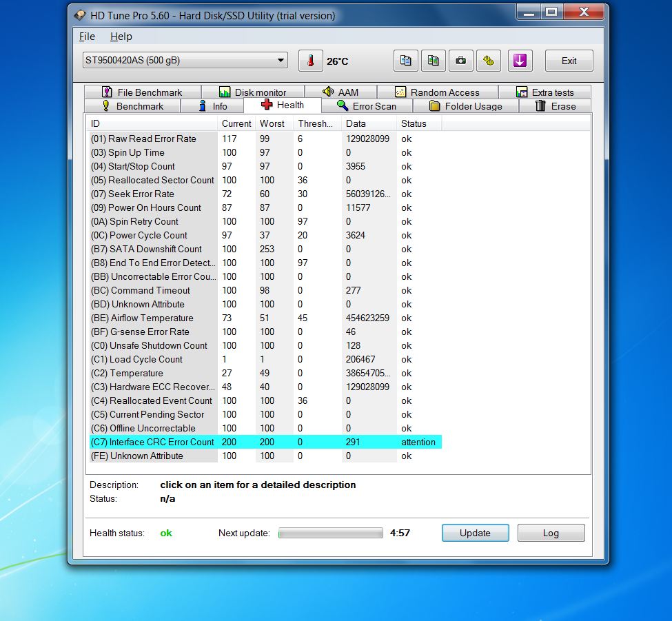Screen dimensions: 672x621
Task: Select the (C6) Offline Uncorrectable row
Action: (265, 428)
